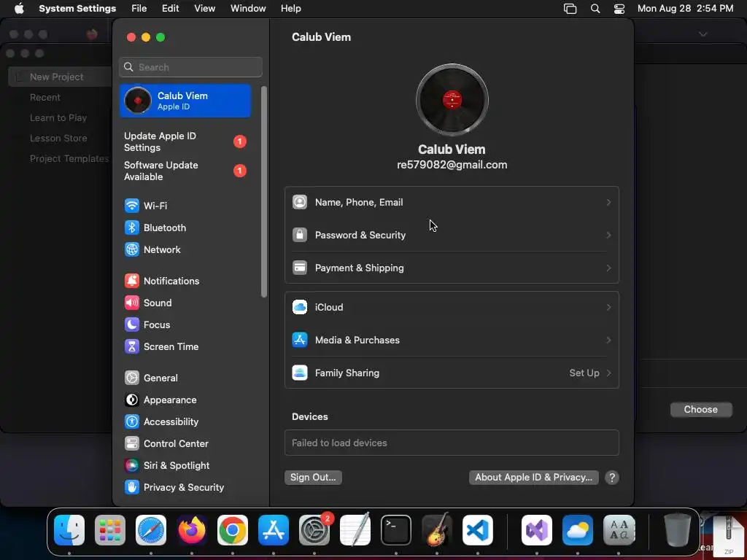Select New Project in GarageBand window
Screen dimensions: 747x560
point(56,77)
